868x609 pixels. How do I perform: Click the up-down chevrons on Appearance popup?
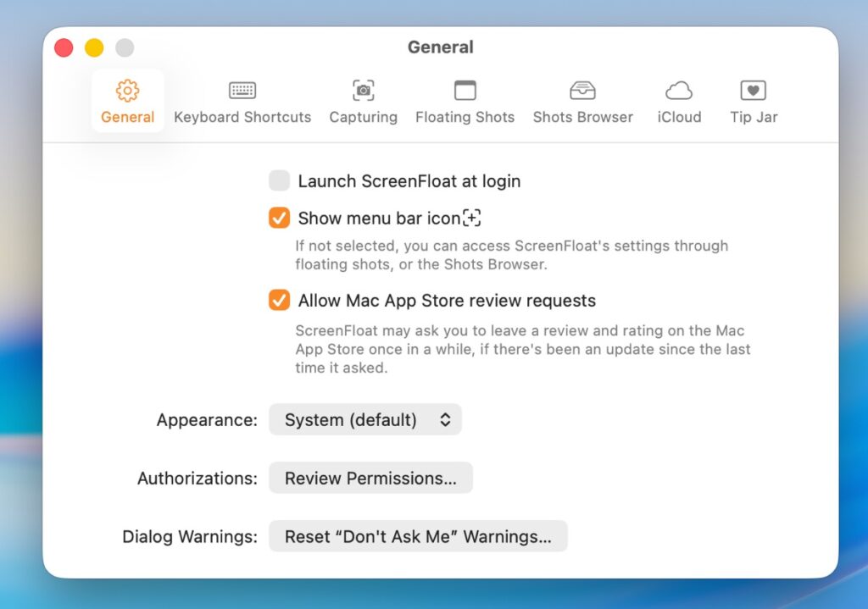click(x=445, y=420)
